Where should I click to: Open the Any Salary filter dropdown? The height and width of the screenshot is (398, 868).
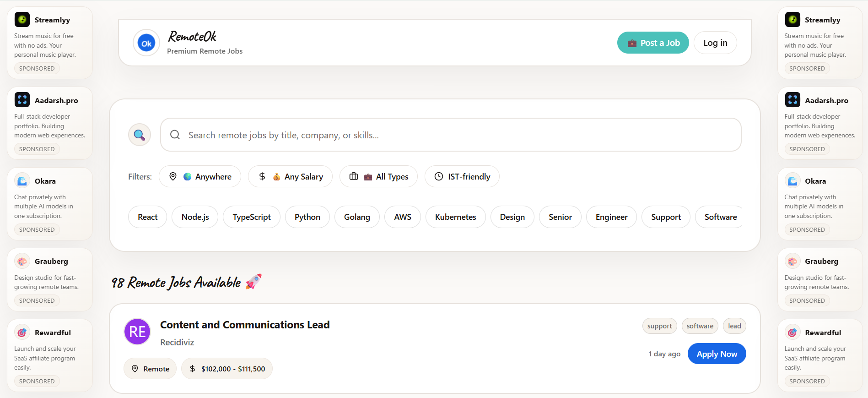click(290, 176)
